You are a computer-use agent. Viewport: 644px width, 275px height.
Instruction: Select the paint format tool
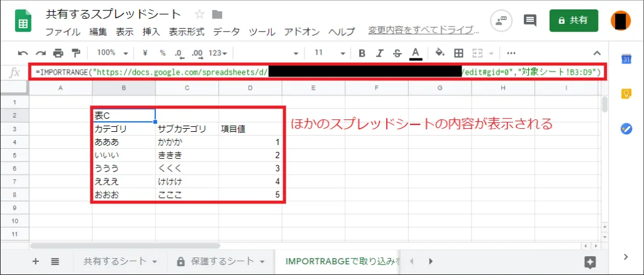(76, 53)
